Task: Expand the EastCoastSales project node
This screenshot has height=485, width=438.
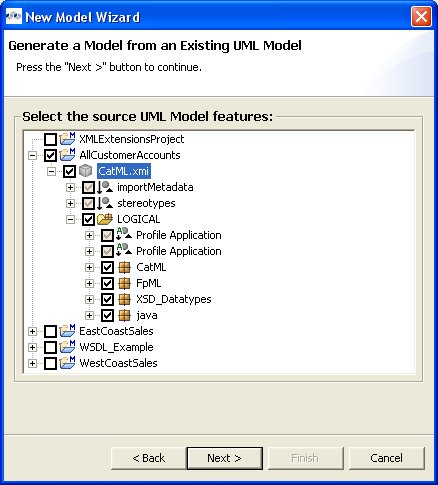Action: point(32,331)
